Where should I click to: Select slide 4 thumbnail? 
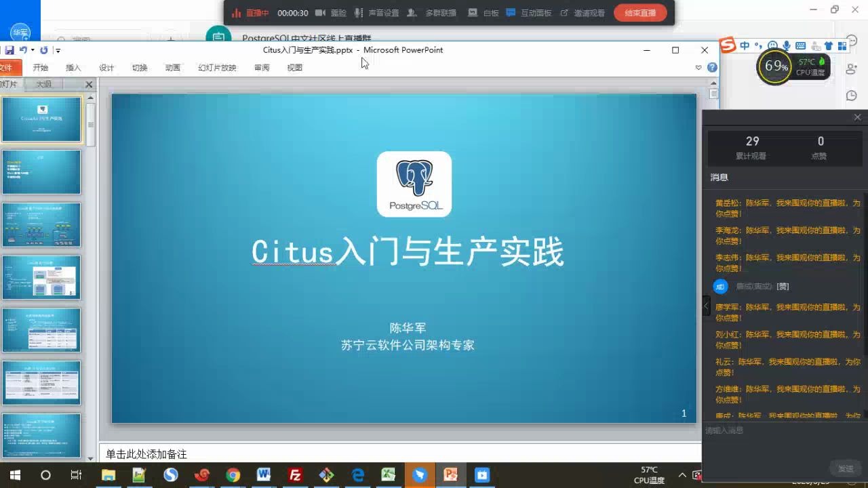(41, 277)
